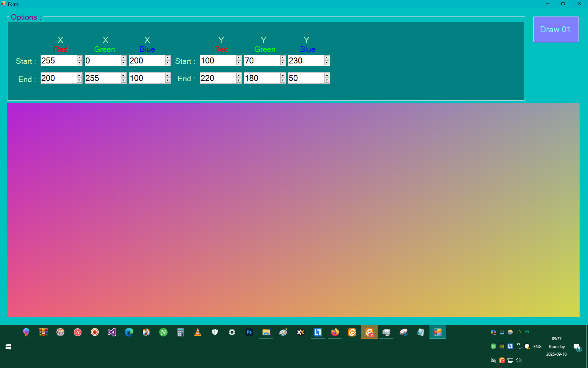Open Windows Security shield icon
This screenshot has width=588, height=368.
pos(215,332)
